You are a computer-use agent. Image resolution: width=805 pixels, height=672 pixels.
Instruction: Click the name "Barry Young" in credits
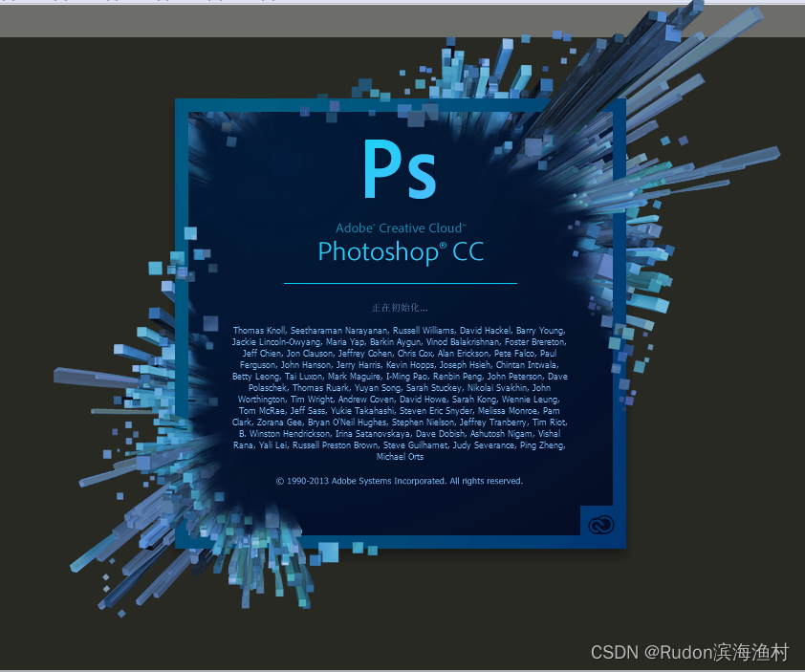540,331
